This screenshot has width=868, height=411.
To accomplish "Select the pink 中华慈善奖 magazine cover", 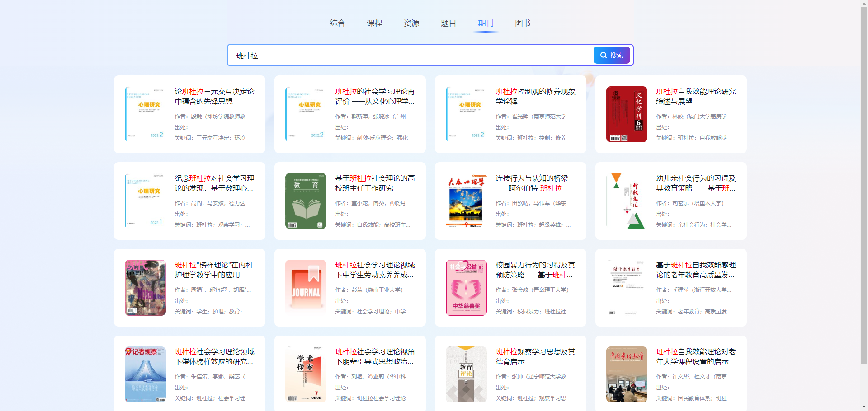I will [x=466, y=288].
